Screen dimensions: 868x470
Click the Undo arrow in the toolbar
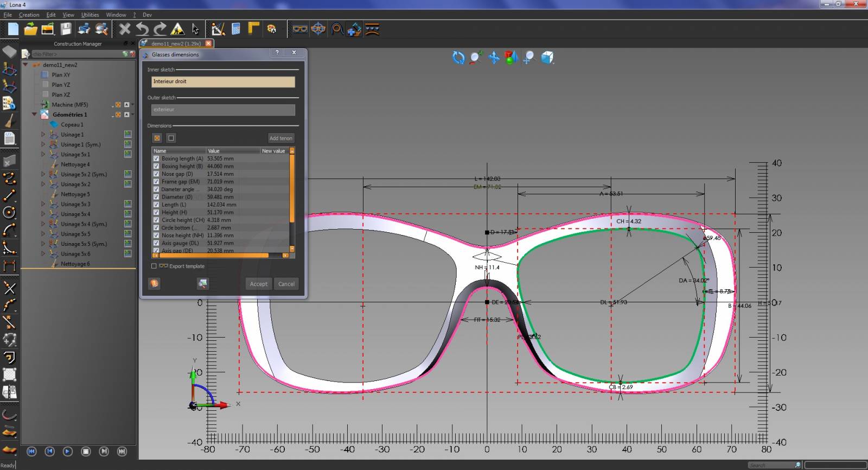tap(142, 29)
